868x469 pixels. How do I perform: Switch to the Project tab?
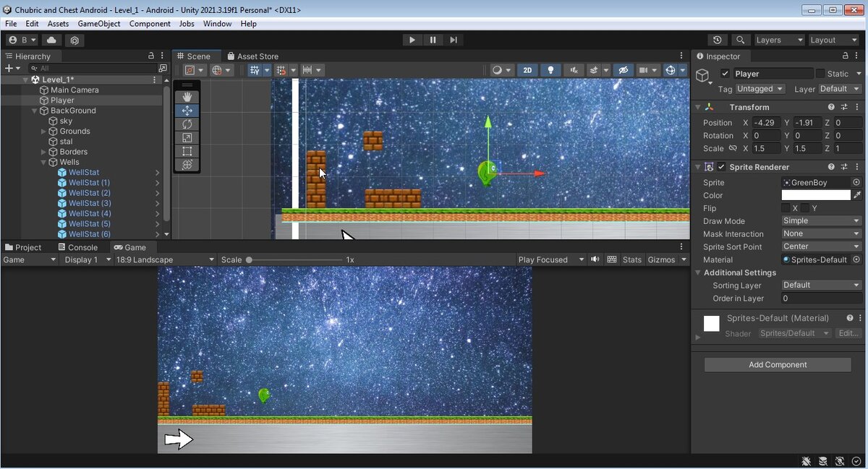coord(23,247)
